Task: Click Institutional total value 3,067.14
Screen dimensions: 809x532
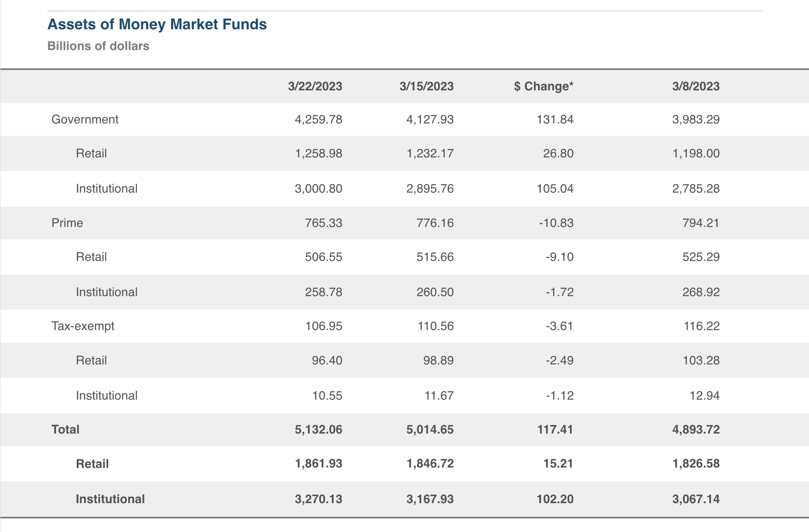Action: click(696, 499)
